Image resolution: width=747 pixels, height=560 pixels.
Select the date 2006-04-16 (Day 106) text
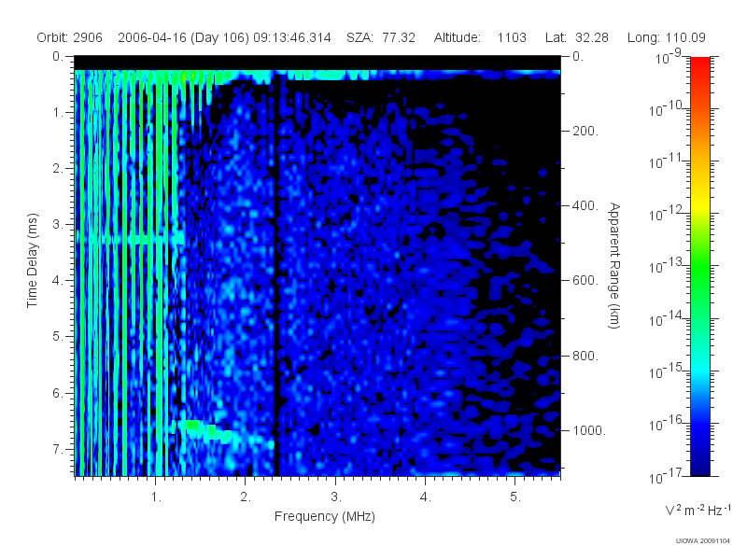(183, 37)
